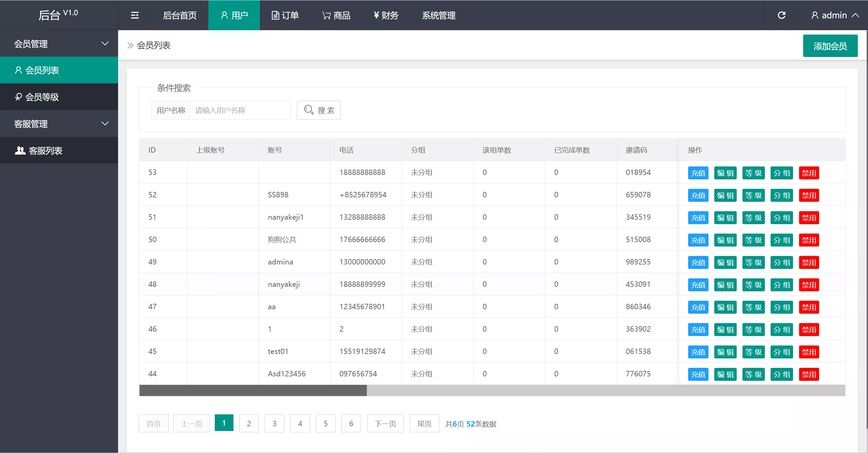Click the magnifier icon in 搜索 button
The height and width of the screenshot is (453, 868).
pos(308,110)
